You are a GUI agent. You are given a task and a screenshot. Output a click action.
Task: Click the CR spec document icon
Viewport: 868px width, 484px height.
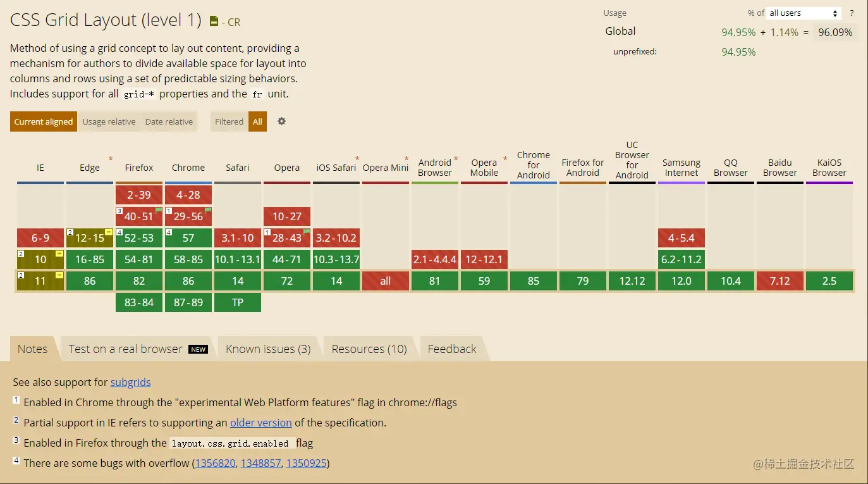click(x=214, y=22)
